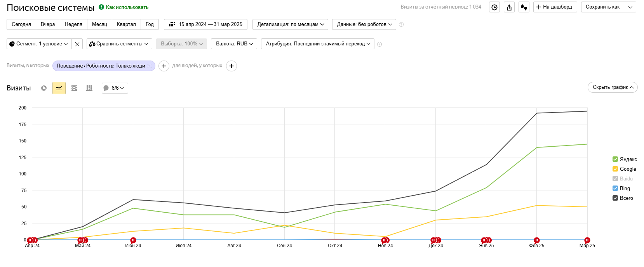Screen dimensions: 644x267
Task: Select the Неделя period tab
Action: pyautogui.click(x=73, y=24)
